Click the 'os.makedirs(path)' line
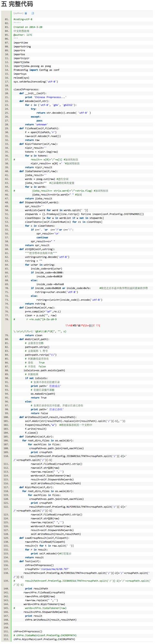Viewport: 155px width, 644px height. [43, 393]
